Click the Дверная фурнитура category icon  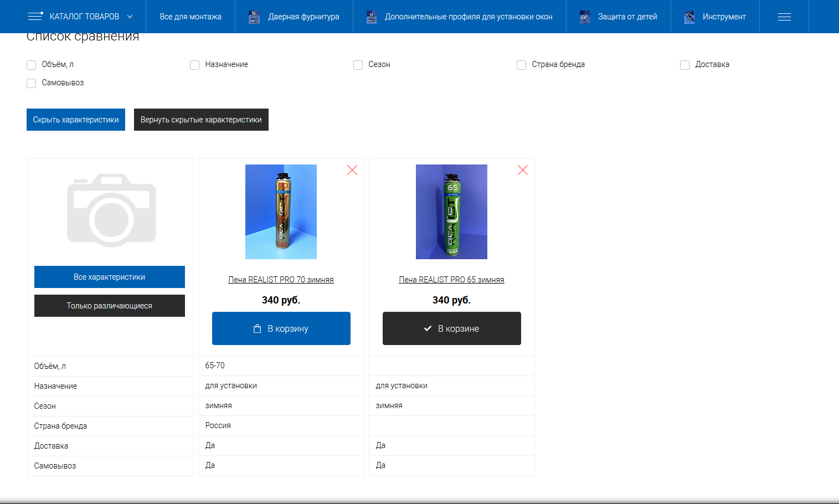(254, 17)
